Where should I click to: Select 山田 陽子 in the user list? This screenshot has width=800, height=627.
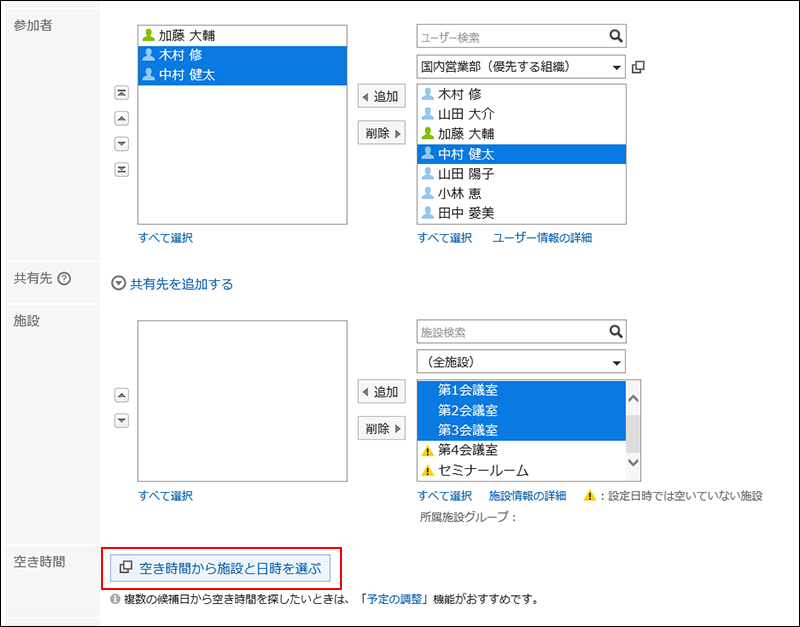(x=465, y=174)
